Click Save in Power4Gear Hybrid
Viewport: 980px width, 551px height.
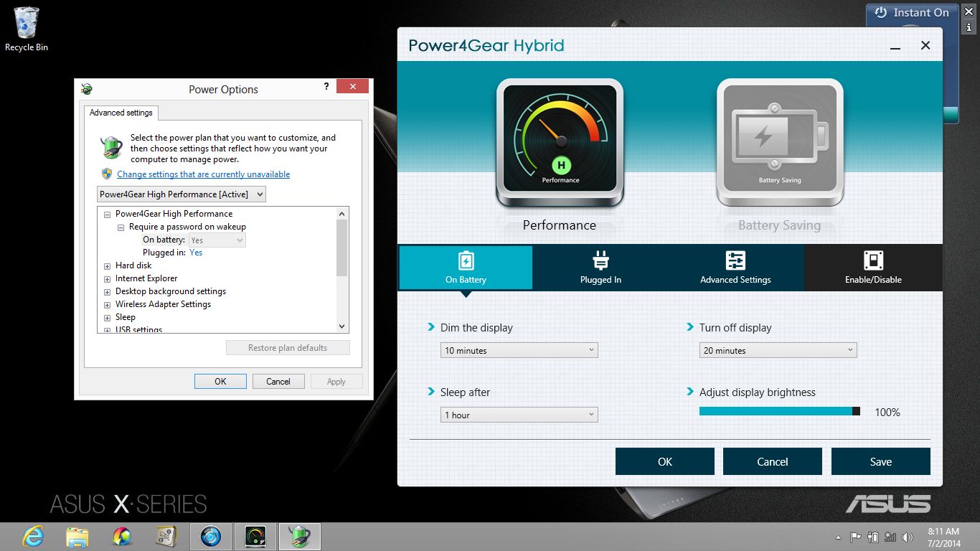pos(881,461)
